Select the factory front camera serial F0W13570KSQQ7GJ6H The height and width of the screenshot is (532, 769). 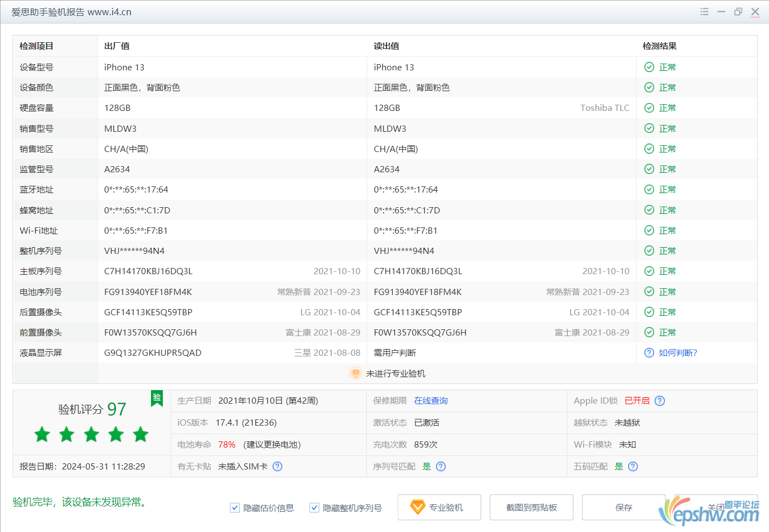click(x=150, y=332)
